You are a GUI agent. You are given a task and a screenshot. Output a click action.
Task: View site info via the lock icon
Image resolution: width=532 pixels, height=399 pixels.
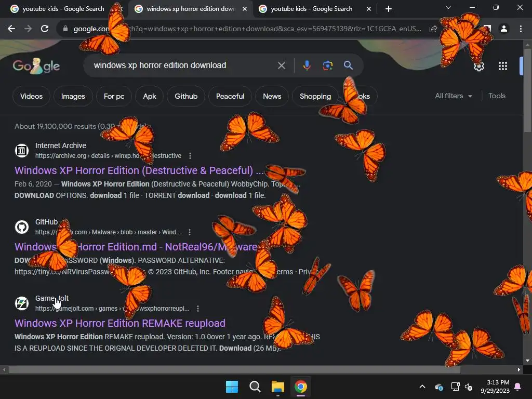(x=65, y=29)
